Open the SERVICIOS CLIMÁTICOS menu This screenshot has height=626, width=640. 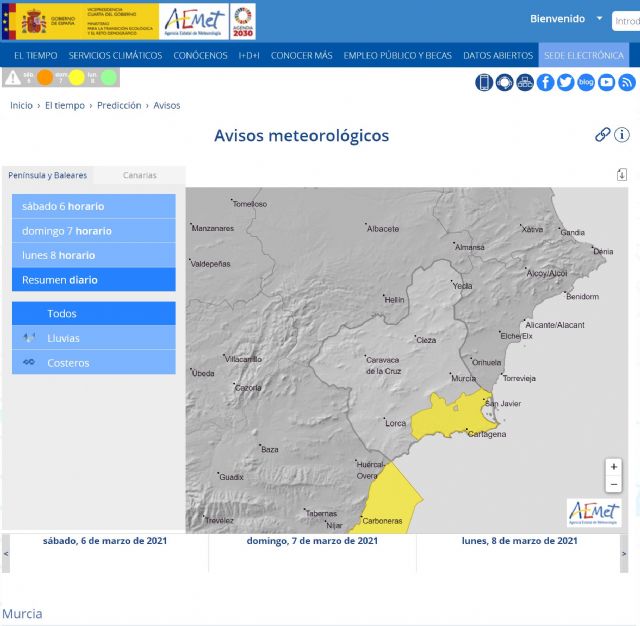(115, 55)
